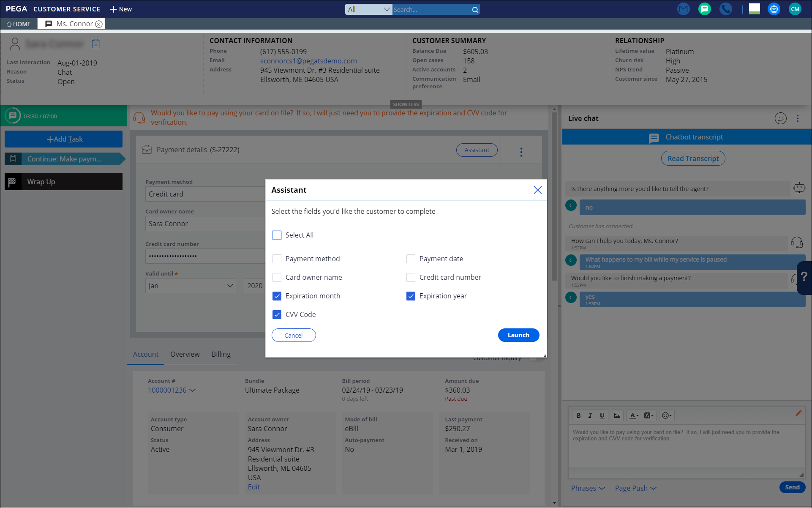Uncheck the CVV Code checkbox
The image size is (812, 508).
click(x=277, y=314)
